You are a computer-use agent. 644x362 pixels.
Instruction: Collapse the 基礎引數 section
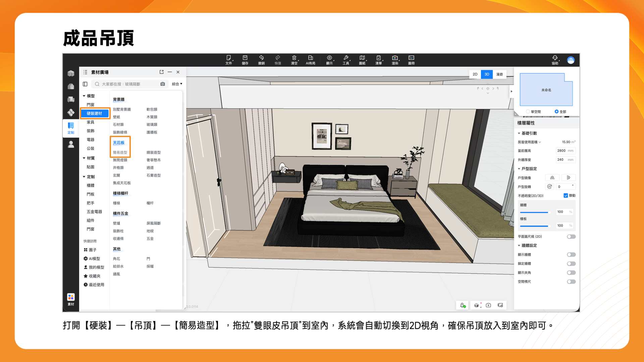pos(519,133)
